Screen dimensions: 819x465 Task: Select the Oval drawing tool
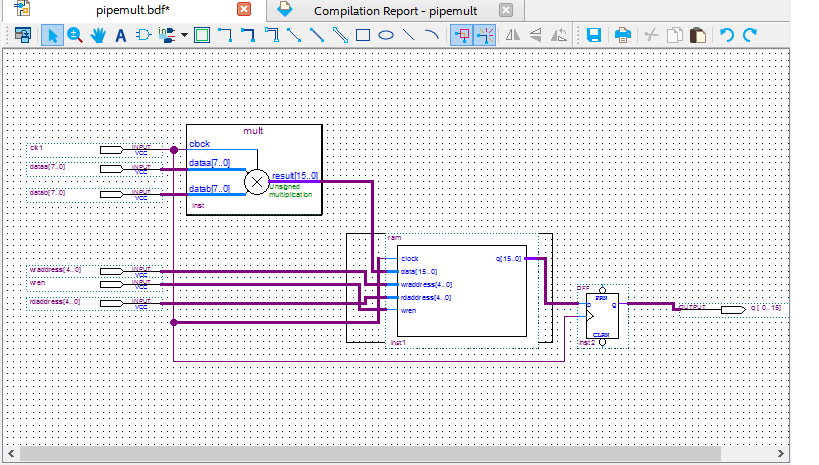point(386,35)
